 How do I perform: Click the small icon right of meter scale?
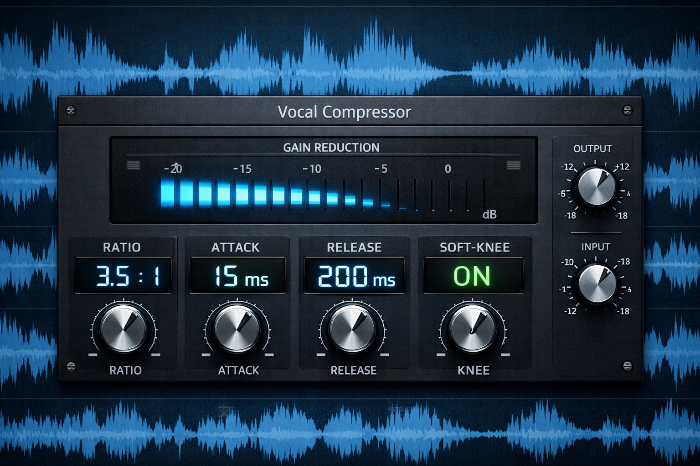[x=513, y=166]
